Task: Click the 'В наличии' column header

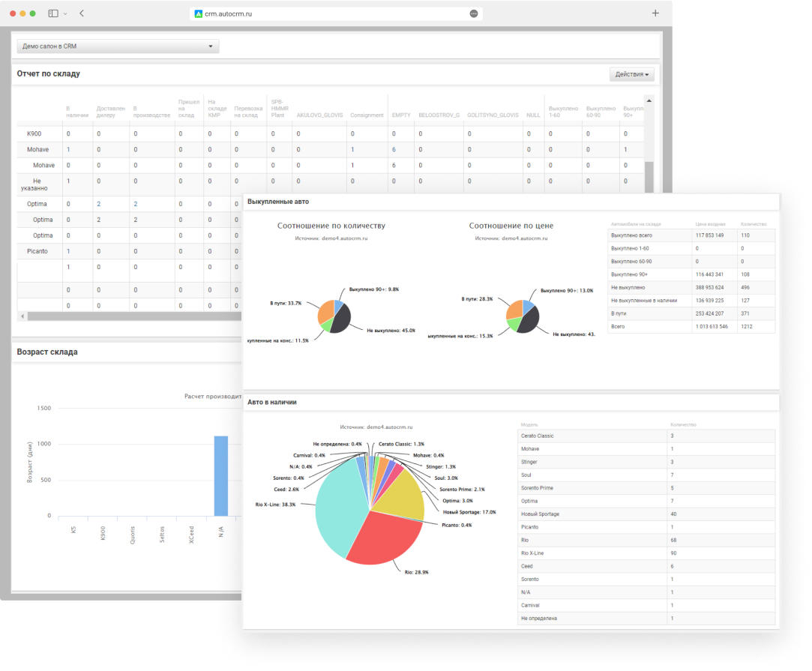Action: click(x=77, y=112)
